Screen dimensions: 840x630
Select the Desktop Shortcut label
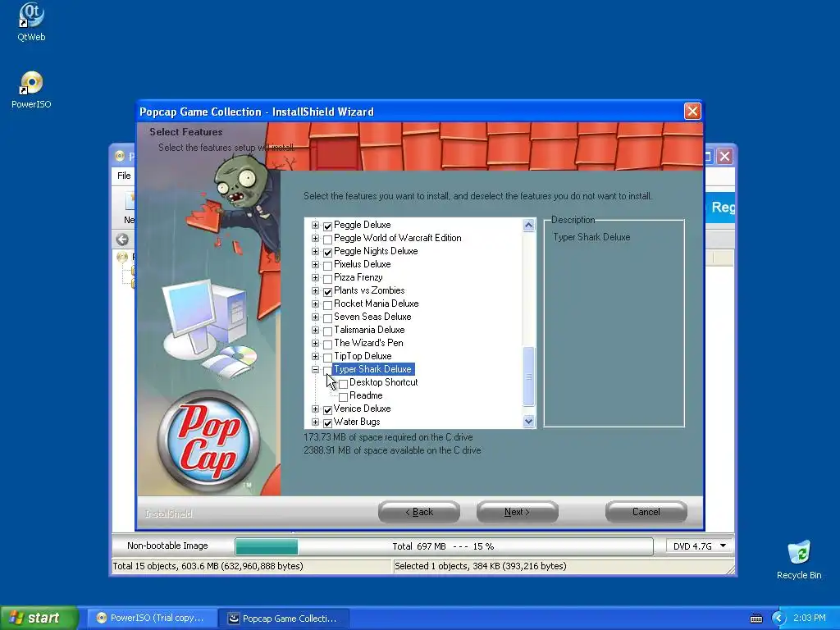[x=384, y=382]
